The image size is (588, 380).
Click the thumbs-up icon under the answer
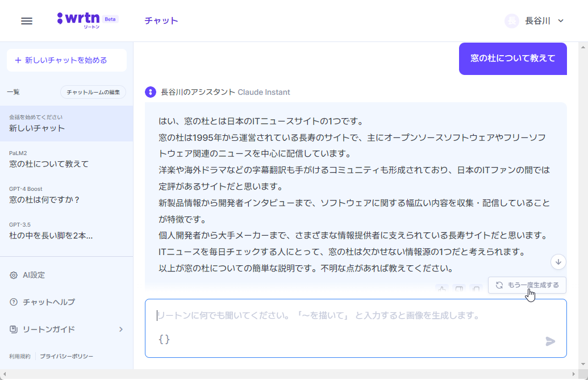[442, 289]
